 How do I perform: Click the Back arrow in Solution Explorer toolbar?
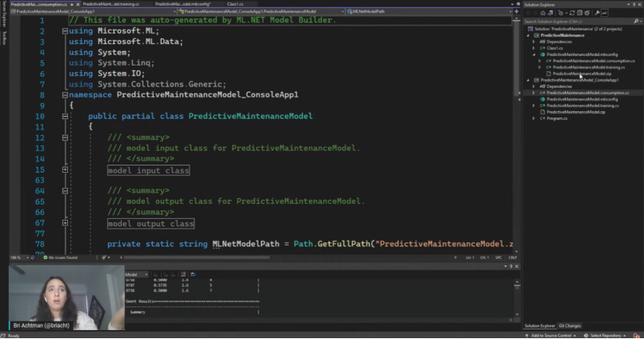pos(528,13)
